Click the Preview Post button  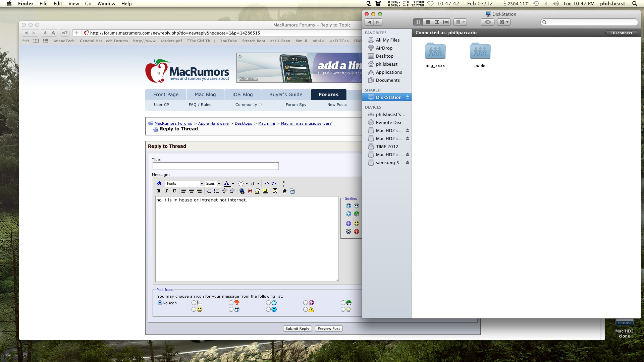point(329,328)
